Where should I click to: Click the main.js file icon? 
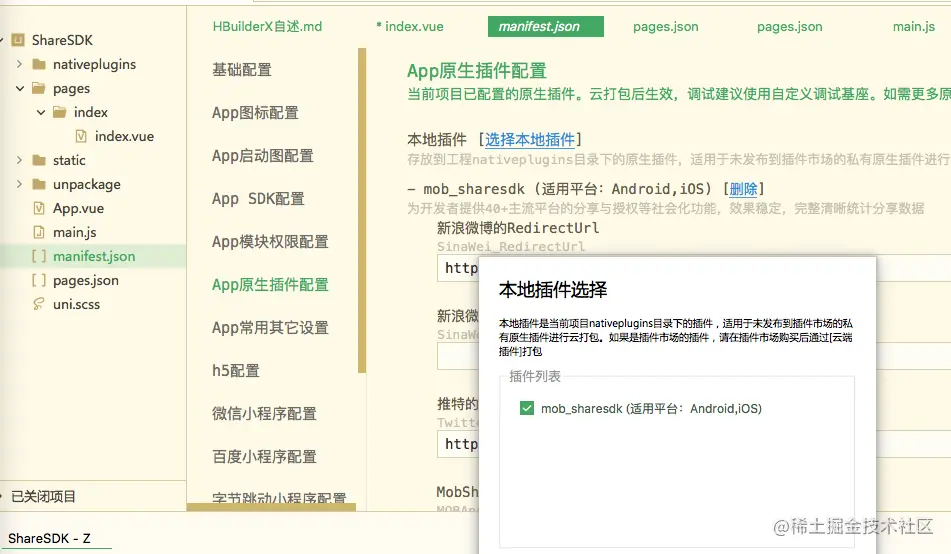click(x=39, y=232)
